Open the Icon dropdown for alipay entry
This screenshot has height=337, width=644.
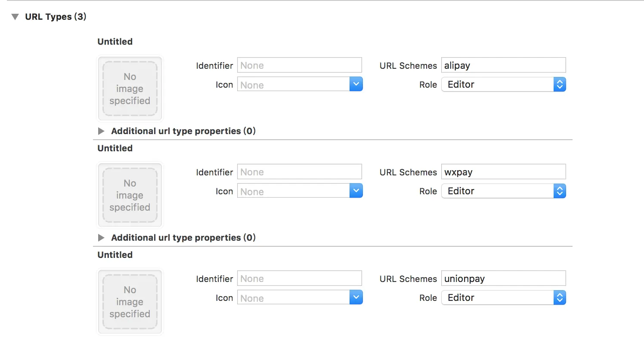pyautogui.click(x=356, y=84)
